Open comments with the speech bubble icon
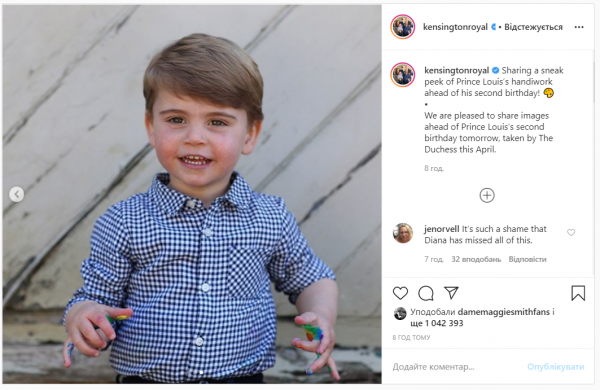This screenshot has height=390, width=600. pyautogui.click(x=426, y=293)
